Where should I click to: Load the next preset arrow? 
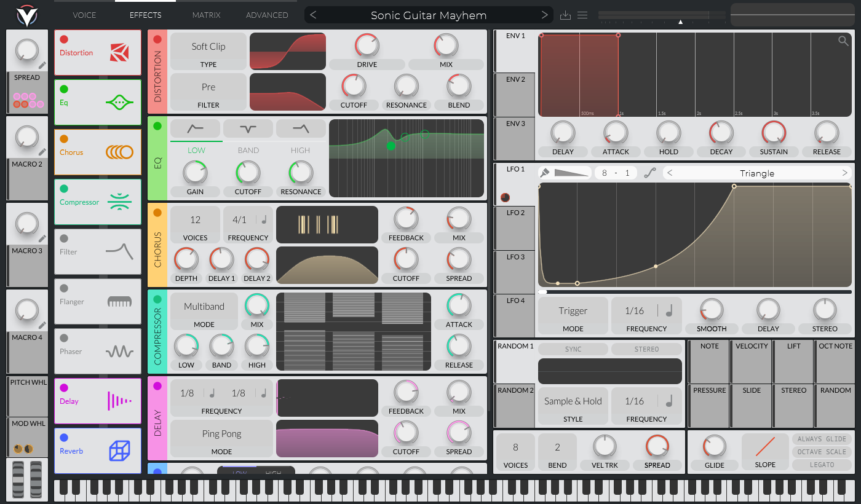[544, 15]
